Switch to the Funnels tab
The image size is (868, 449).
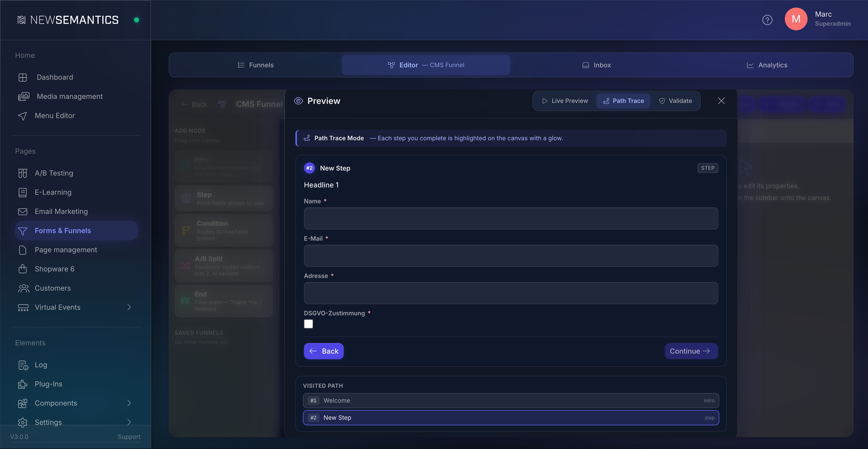(x=255, y=65)
